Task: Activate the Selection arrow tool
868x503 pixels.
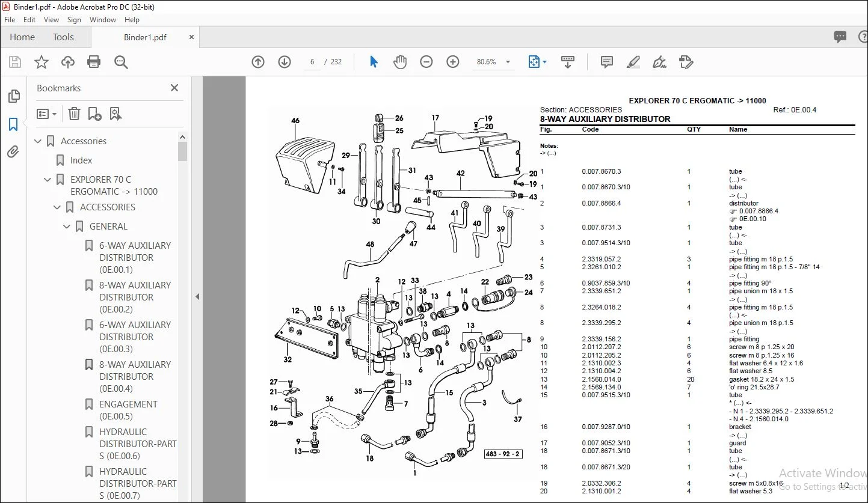Action: 374,62
